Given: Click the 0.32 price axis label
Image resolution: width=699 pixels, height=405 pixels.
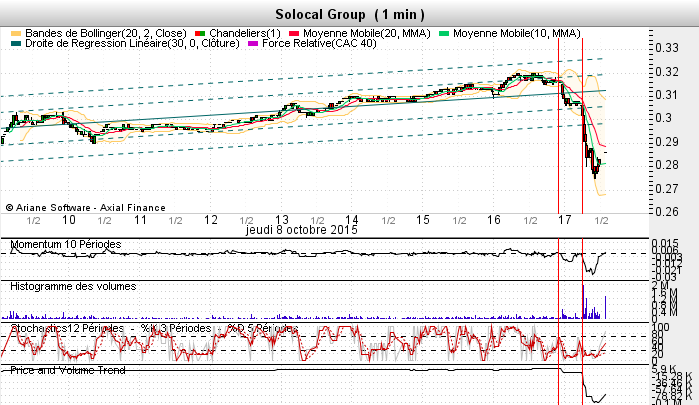Looking at the screenshot, I should pyautogui.click(x=667, y=71).
